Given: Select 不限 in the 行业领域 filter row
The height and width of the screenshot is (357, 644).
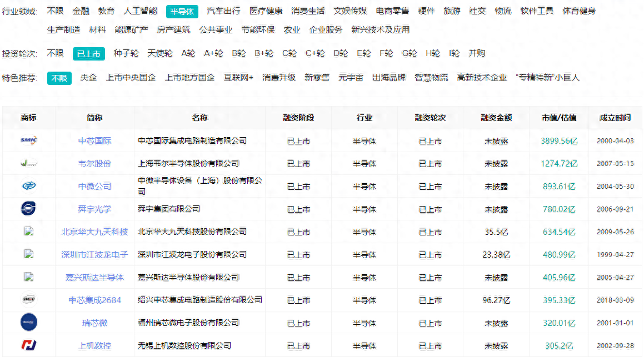Looking at the screenshot, I should [x=56, y=11].
